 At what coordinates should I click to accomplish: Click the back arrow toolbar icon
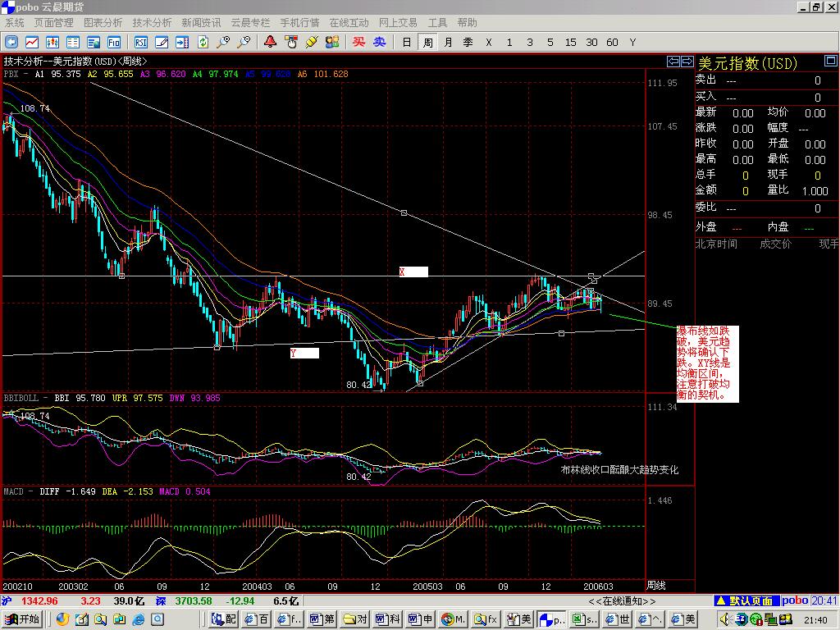pos(11,42)
